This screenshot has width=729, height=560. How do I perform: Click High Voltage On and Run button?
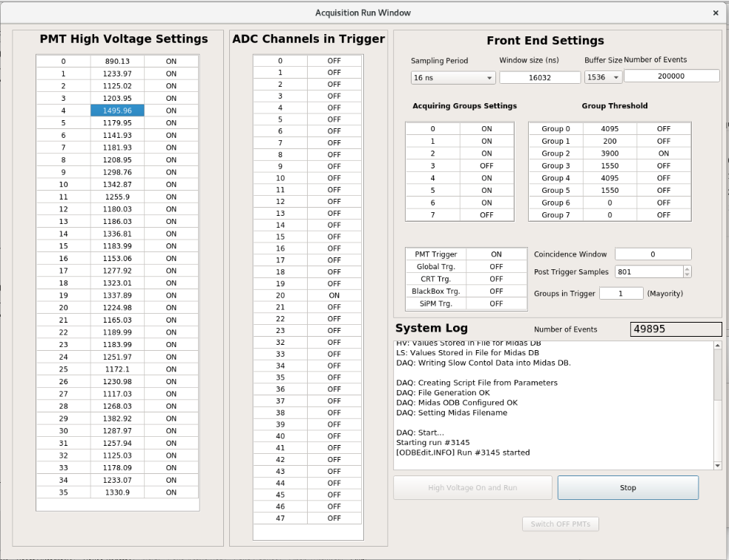click(x=472, y=488)
